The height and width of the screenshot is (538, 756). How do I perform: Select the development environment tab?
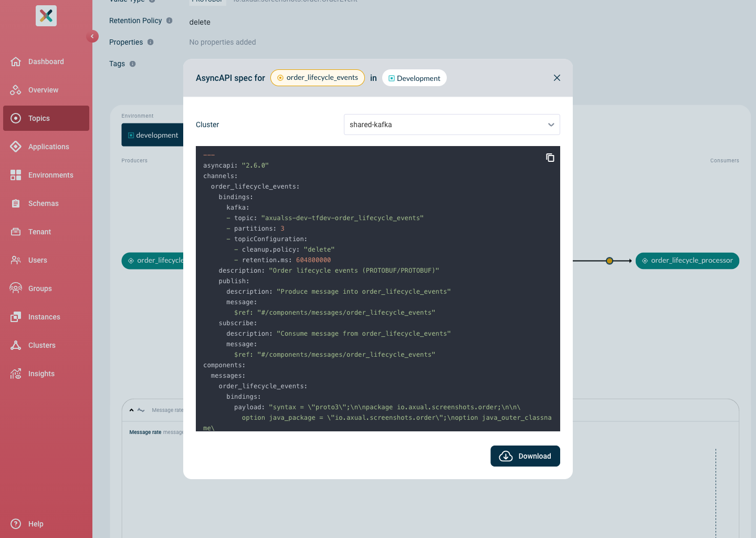tap(153, 135)
